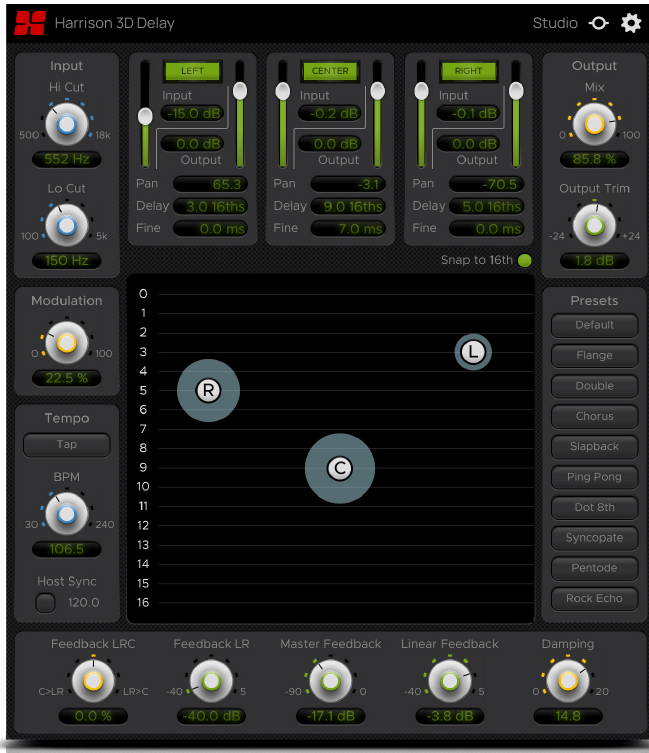The height and width of the screenshot is (753, 649).
Task: Click the Harrison 3D Delay title text
Action: [x=114, y=23]
